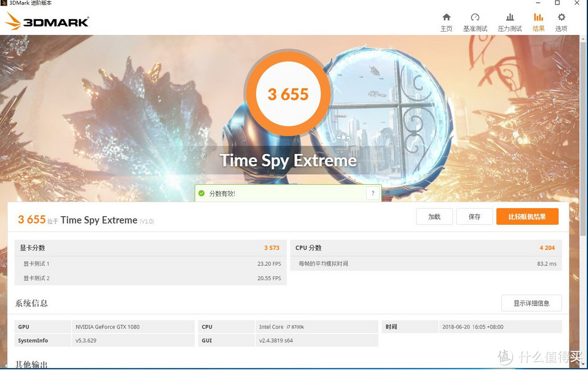This screenshot has height=371, width=588.
Task: Select the Results (结果) tab
Action: [538, 22]
